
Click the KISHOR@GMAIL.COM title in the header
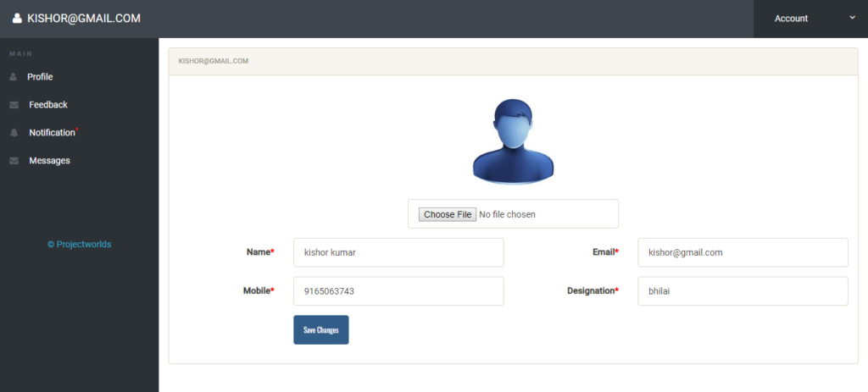coord(84,18)
